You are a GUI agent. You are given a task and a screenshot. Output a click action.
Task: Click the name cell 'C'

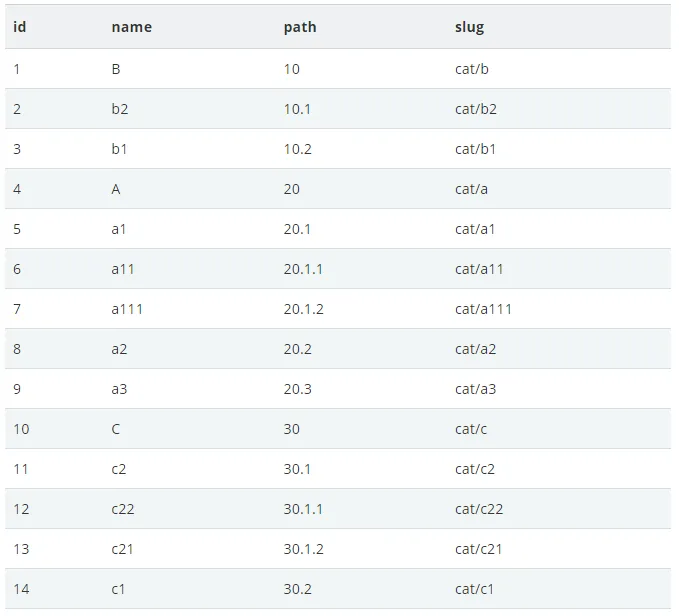(116, 429)
